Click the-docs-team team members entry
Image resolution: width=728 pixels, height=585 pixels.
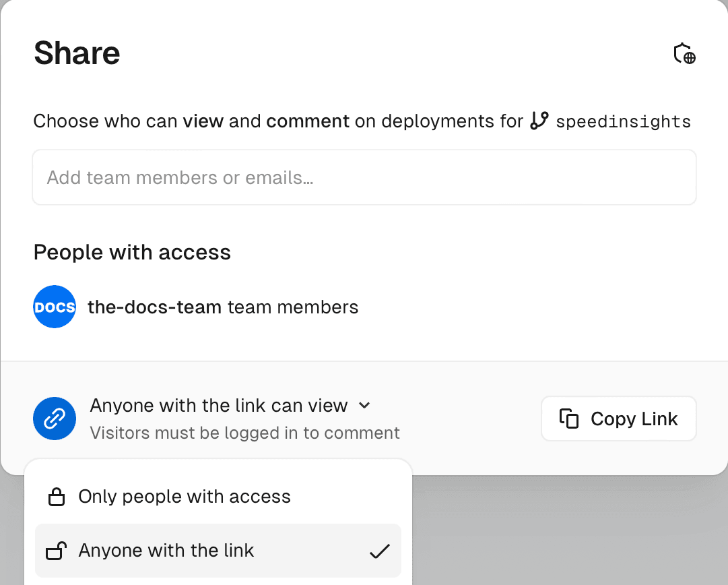coord(222,307)
